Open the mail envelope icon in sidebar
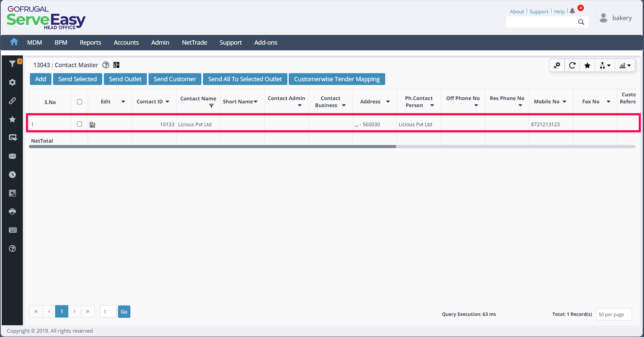 pyautogui.click(x=12, y=156)
